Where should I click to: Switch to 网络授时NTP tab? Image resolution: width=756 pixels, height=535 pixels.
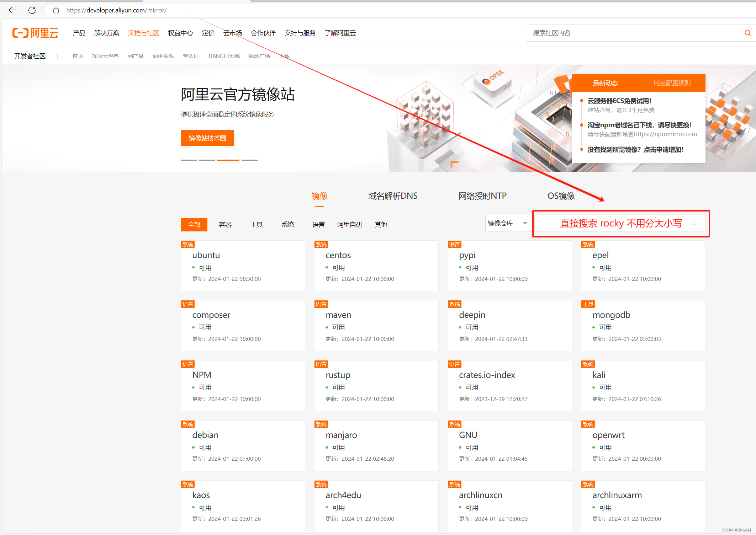click(x=482, y=196)
